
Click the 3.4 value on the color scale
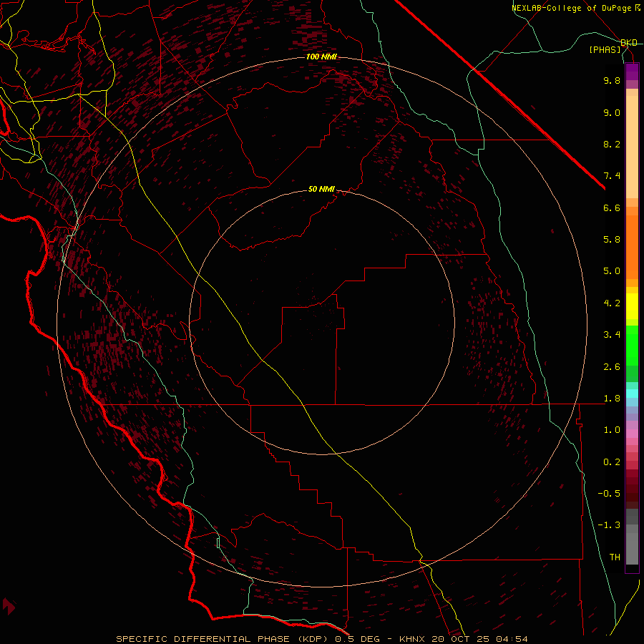coord(612,335)
